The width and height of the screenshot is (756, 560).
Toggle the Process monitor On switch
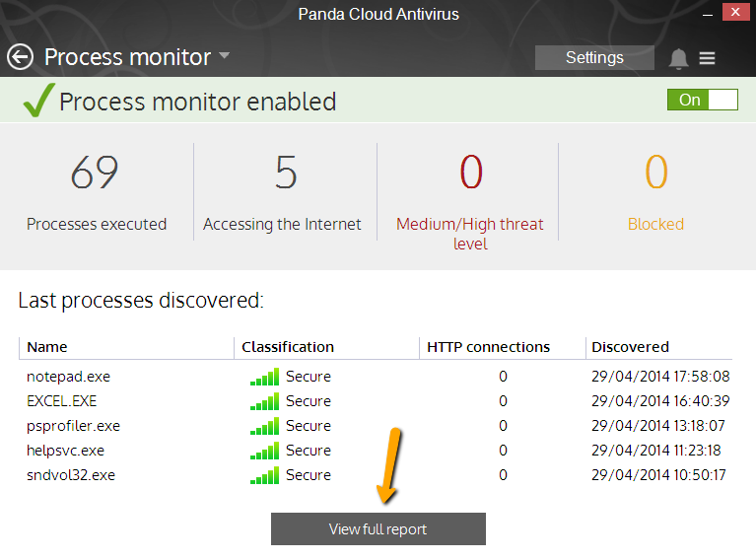pos(703,100)
